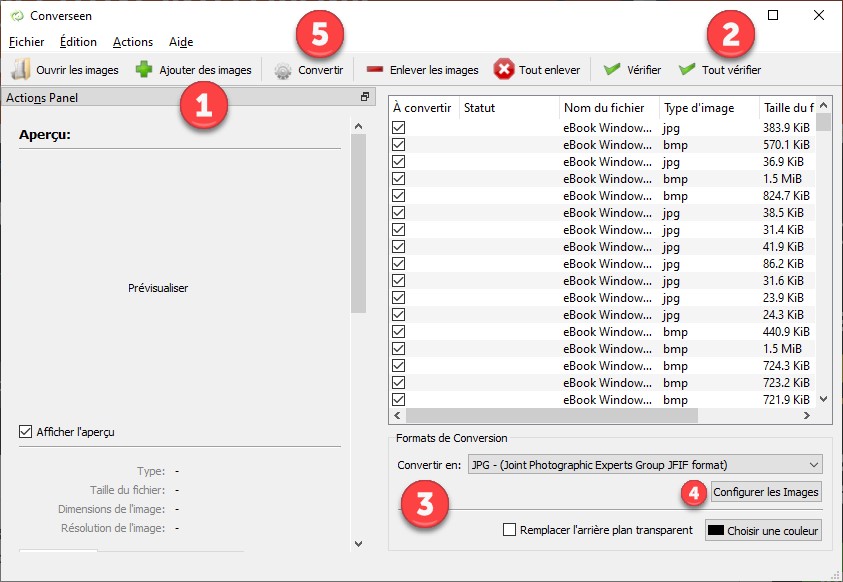The image size is (843, 582).
Task: Open the Actions menu
Action: [133, 42]
